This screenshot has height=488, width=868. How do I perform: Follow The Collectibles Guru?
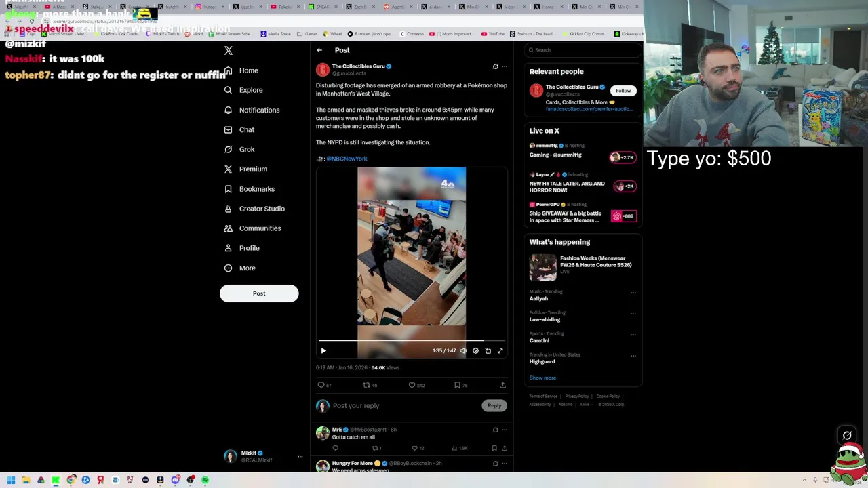[623, 91]
